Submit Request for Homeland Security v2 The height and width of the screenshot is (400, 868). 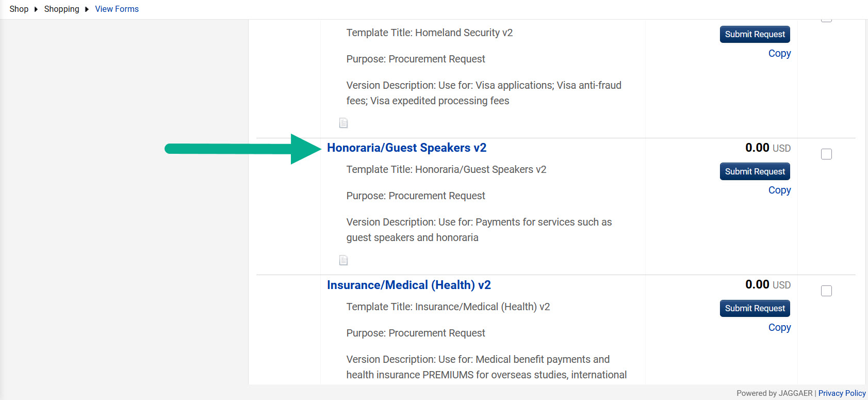pyautogui.click(x=755, y=34)
